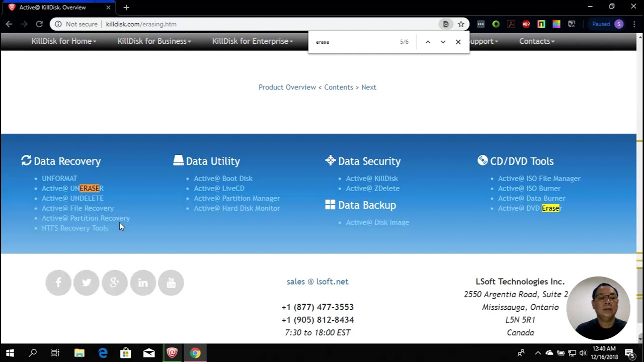Click the Facebook social icon

coord(58,283)
